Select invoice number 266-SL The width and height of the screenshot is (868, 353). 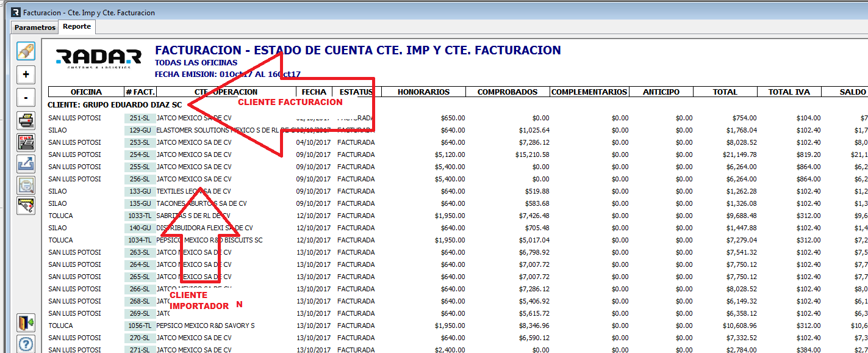(x=140, y=289)
